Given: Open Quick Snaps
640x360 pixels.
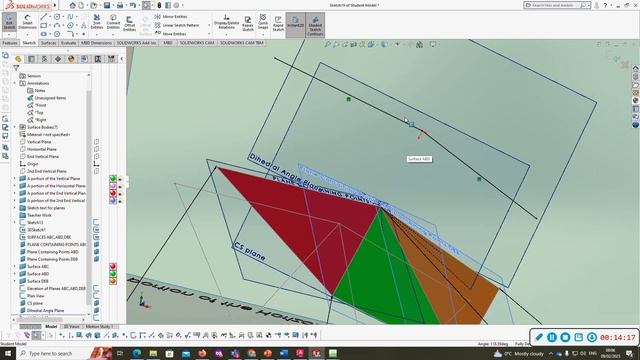Looking at the screenshot, I should [x=263, y=21].
